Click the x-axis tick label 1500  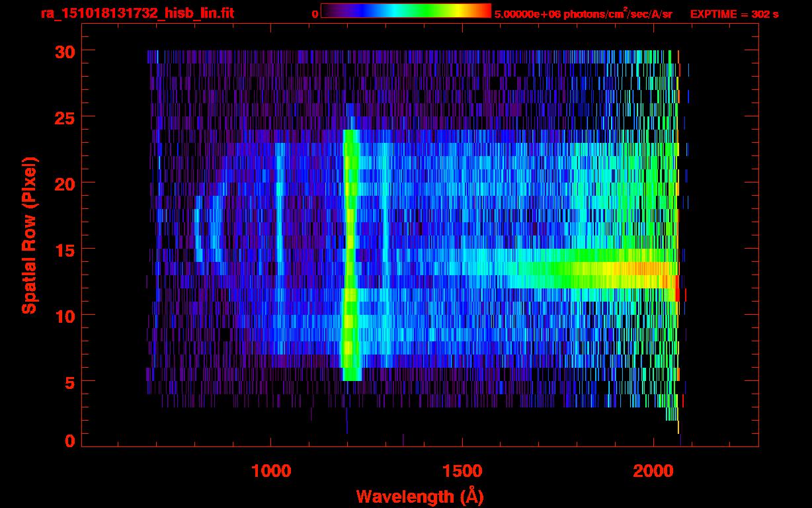462,471
